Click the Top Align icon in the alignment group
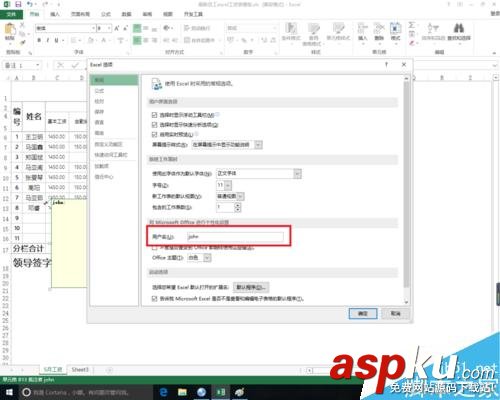Image resolution: width=500 pixels, height=400 pixels. [x=137, y=28]
